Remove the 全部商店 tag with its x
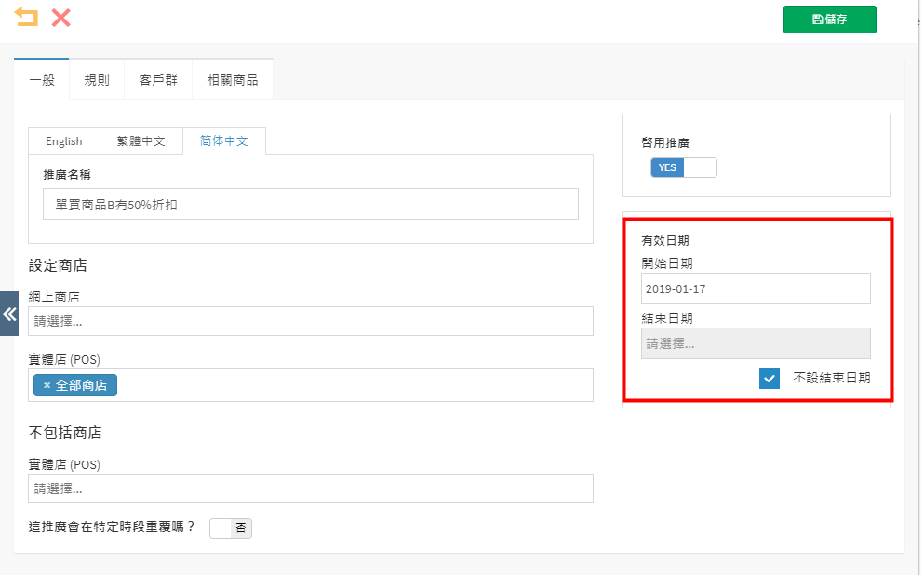 pyautogui.click(x=47, y=385)
